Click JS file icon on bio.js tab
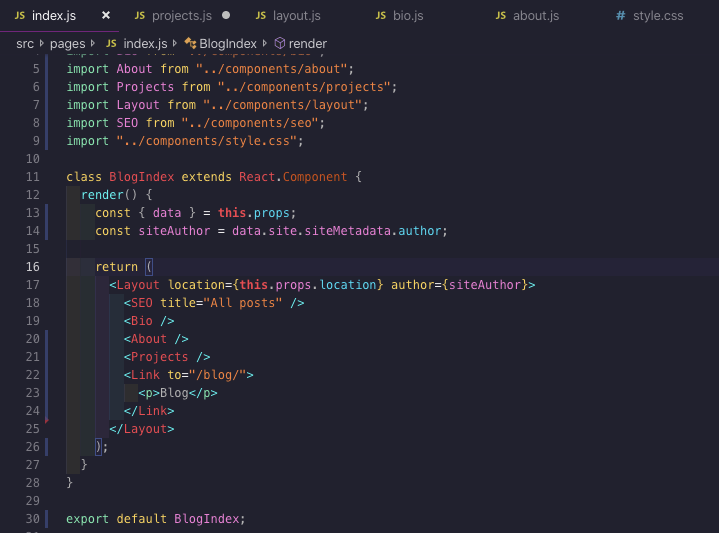 coord(381,16)
